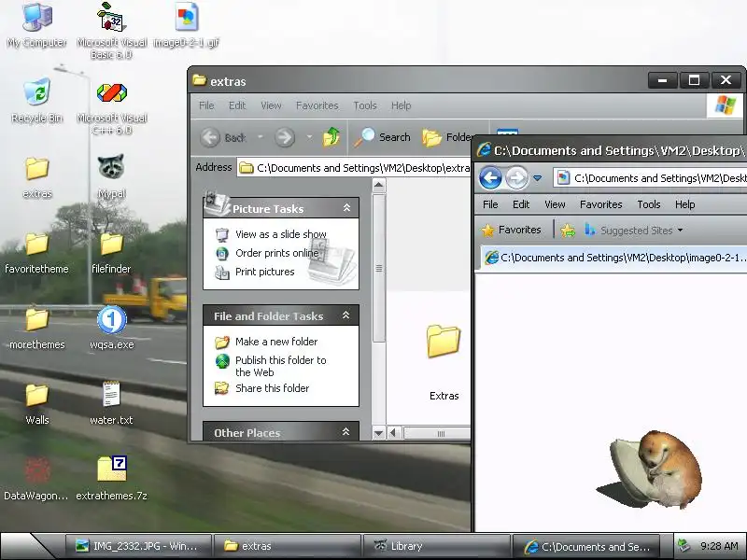Click Internet Explorer back arrow
The image size is (747, 560).
click(x=491, y=178)
